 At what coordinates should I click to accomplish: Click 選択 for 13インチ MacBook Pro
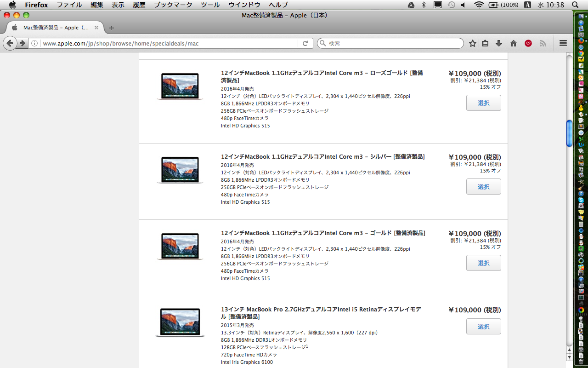point(484,327)
